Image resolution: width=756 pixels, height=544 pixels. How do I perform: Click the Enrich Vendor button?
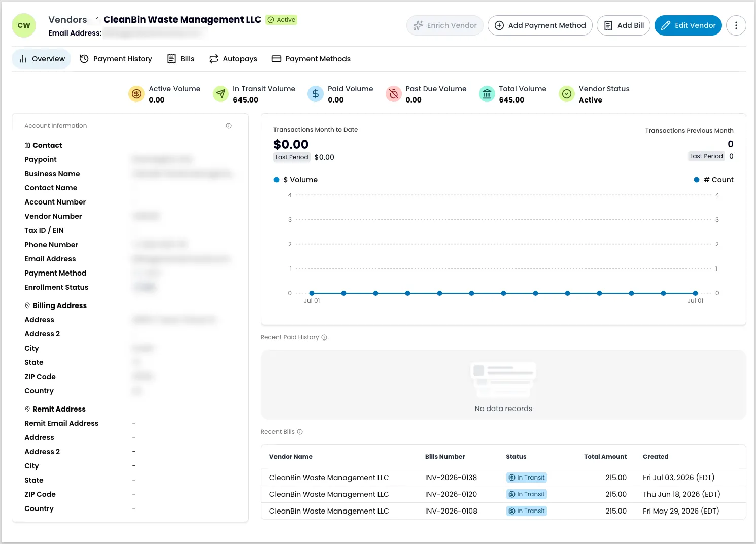coord(445,25)
